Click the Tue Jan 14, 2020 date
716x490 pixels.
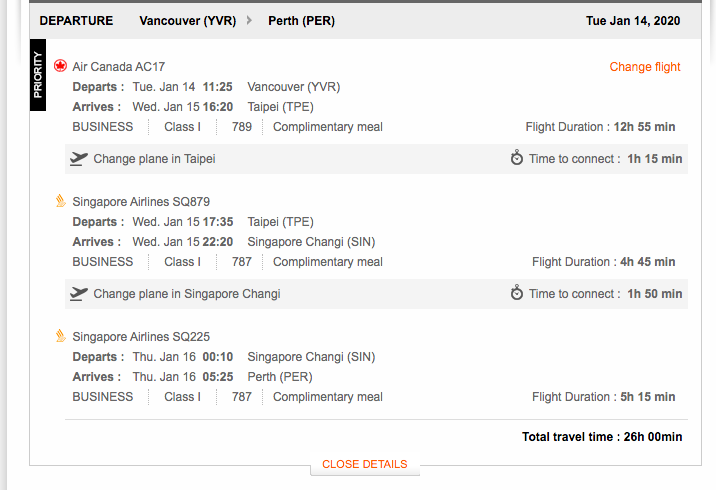(x=633, y=21)
